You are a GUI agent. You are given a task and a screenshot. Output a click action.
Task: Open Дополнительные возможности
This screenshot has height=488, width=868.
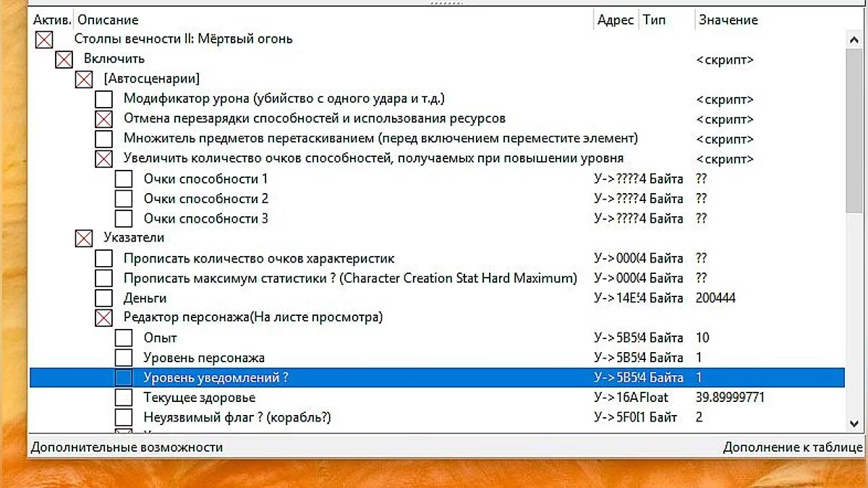pos(127,448)
